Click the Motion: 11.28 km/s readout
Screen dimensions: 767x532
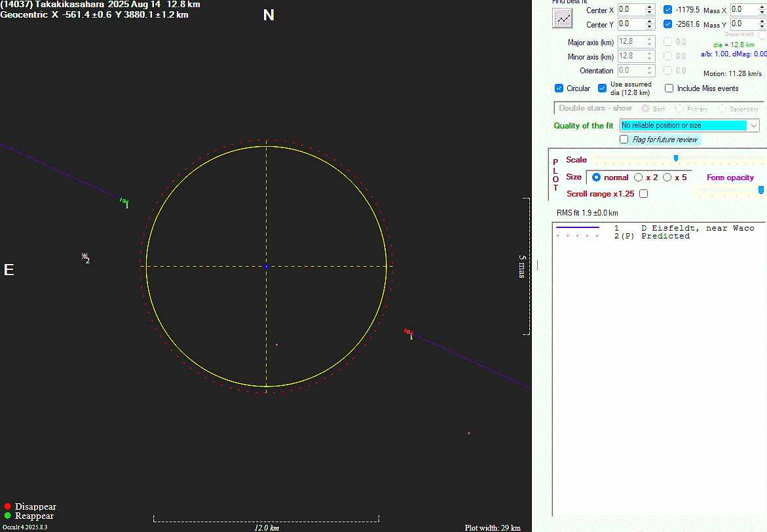[732, 74]
